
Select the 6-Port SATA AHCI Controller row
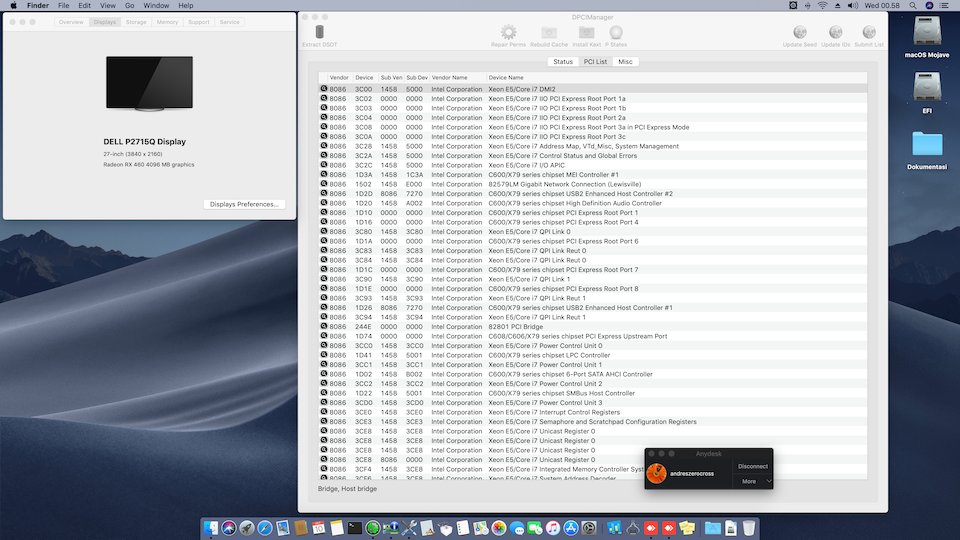pyautogui.click(x=593, y=374)
